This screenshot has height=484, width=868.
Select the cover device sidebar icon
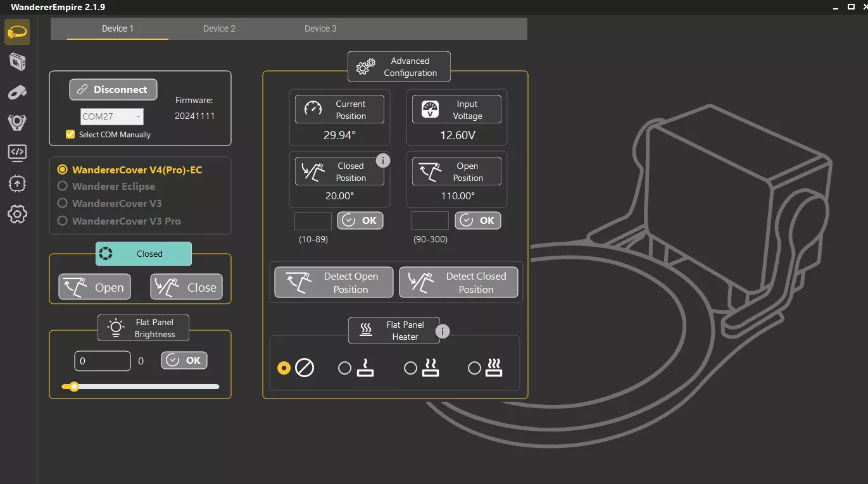click(17, 32)
